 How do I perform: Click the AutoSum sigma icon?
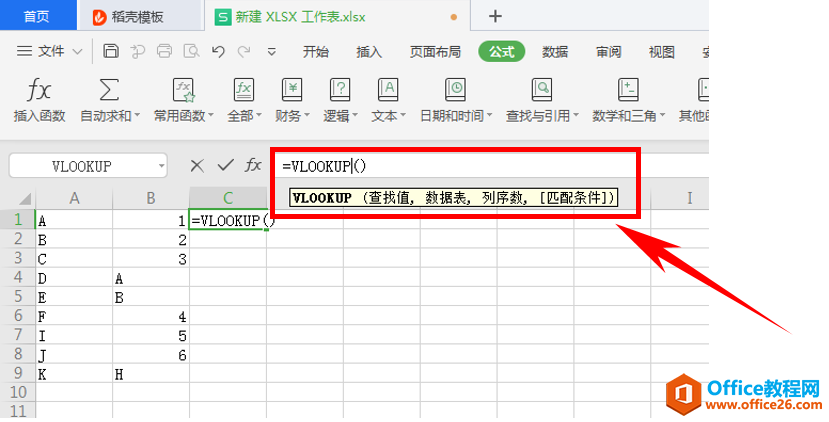109,90
